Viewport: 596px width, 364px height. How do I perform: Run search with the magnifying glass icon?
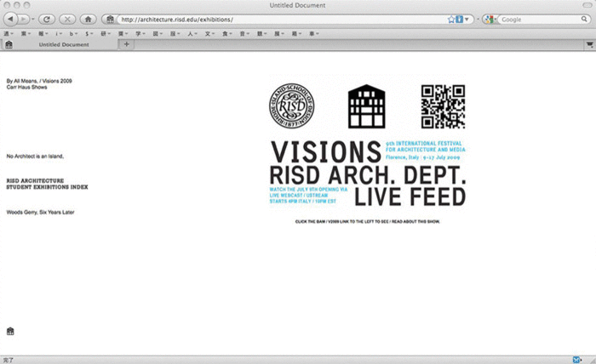(x=584, y=19)
